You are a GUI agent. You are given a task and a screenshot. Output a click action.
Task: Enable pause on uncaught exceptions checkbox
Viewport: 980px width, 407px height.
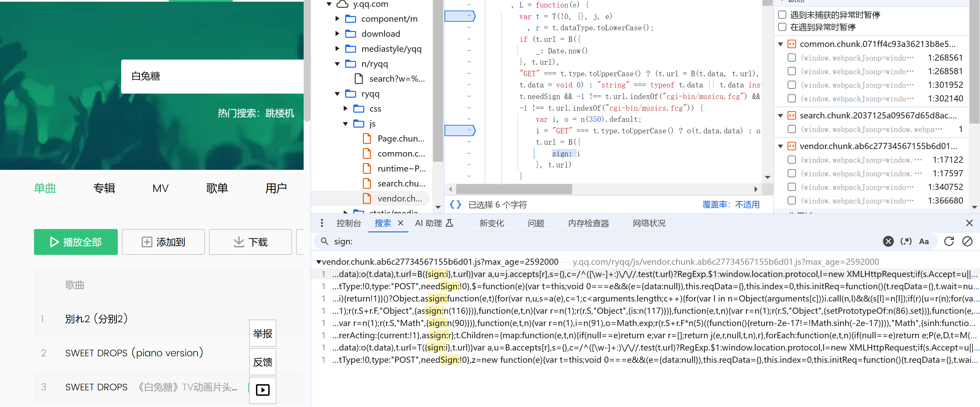click(782, 15)
